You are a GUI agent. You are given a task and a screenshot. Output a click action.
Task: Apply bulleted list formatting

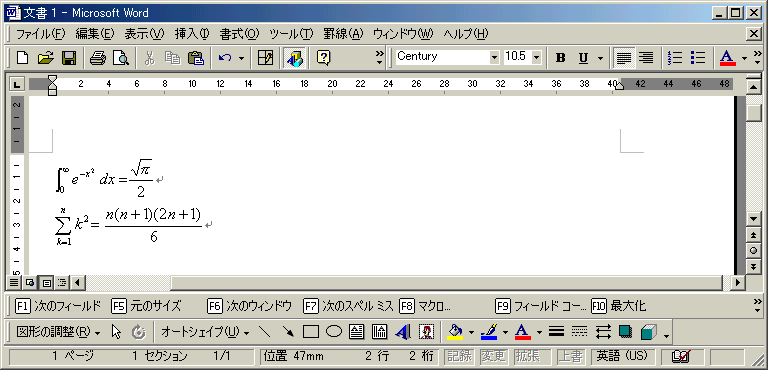[x=697, y=58]
